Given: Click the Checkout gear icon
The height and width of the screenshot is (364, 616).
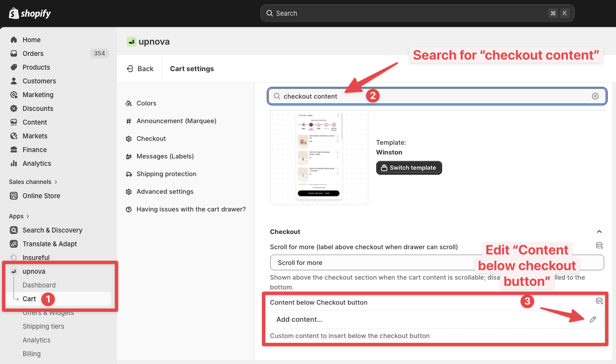Looking at the screenshot, I should point(129,139).
